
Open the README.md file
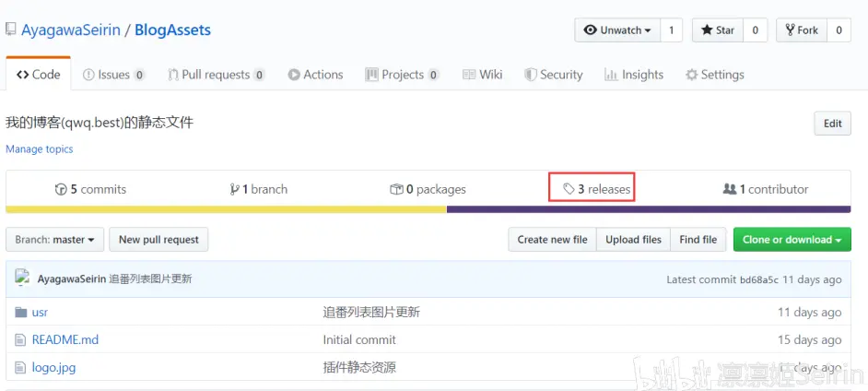(65, 339)
